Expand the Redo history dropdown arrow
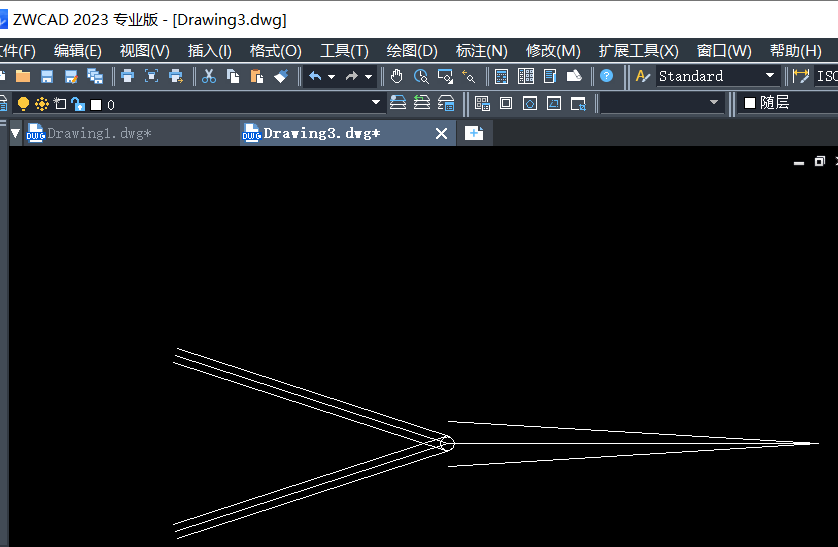Image resolution: width=838 pixels, height=547 pixels. pos(368,77)
